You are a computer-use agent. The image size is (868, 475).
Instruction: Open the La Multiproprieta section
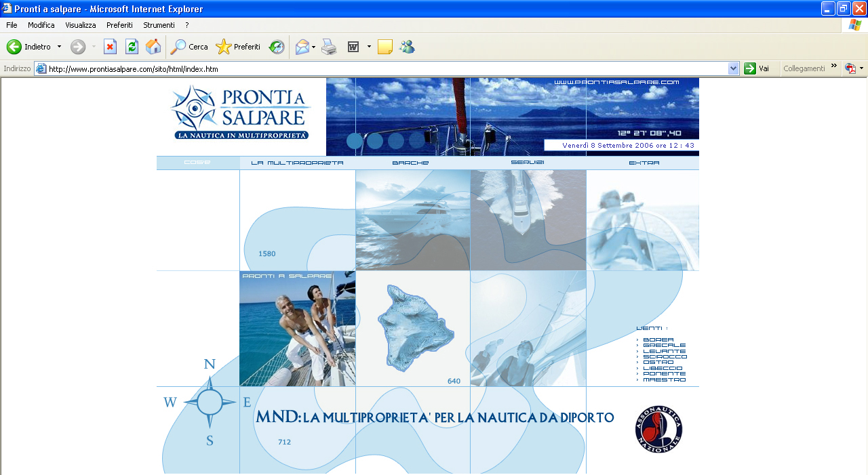pyautogui.click(x=297, y=163)
